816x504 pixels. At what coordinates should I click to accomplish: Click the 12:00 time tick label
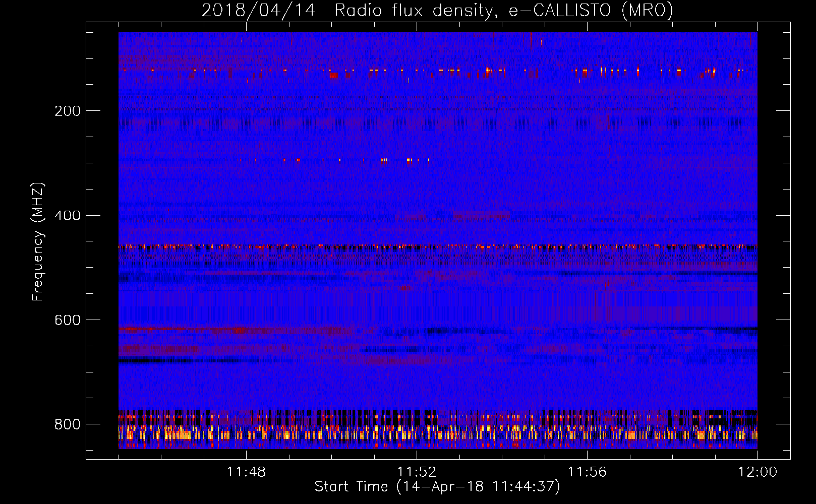(757, 472)
